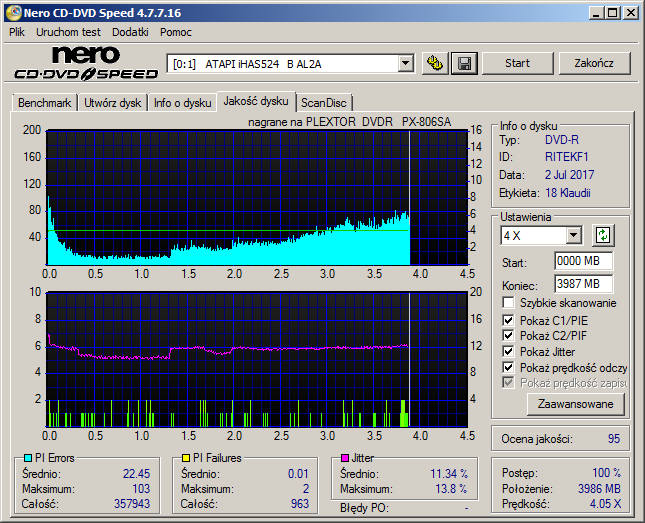Image resolution: width=645 pixels, height=523 pixels.
Task: Open the Dodatki menu
Action: 130,32
